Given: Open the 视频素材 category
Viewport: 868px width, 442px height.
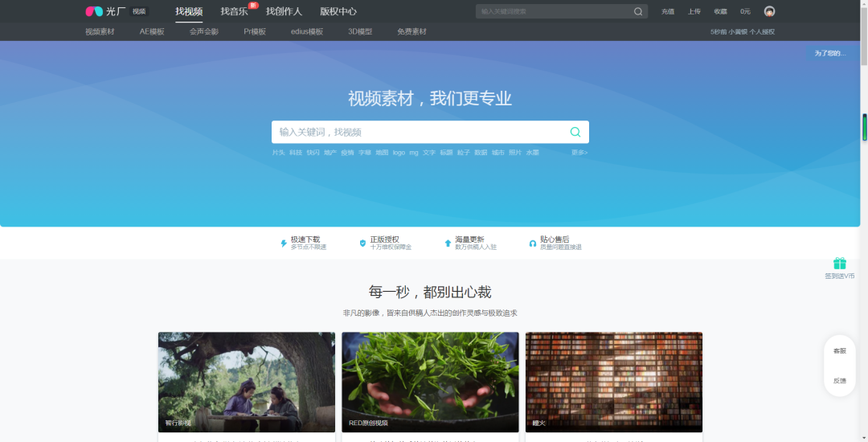Looking at the screenshot, I should click(100, 31).
